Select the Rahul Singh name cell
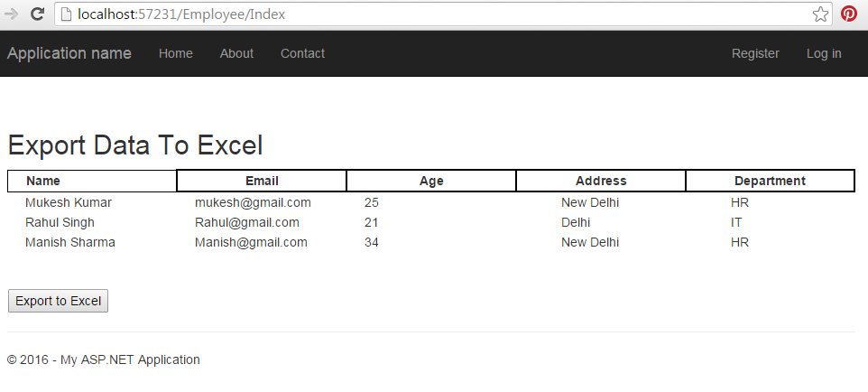Screen dimensions: 868x392 click(x=60, y=222)
